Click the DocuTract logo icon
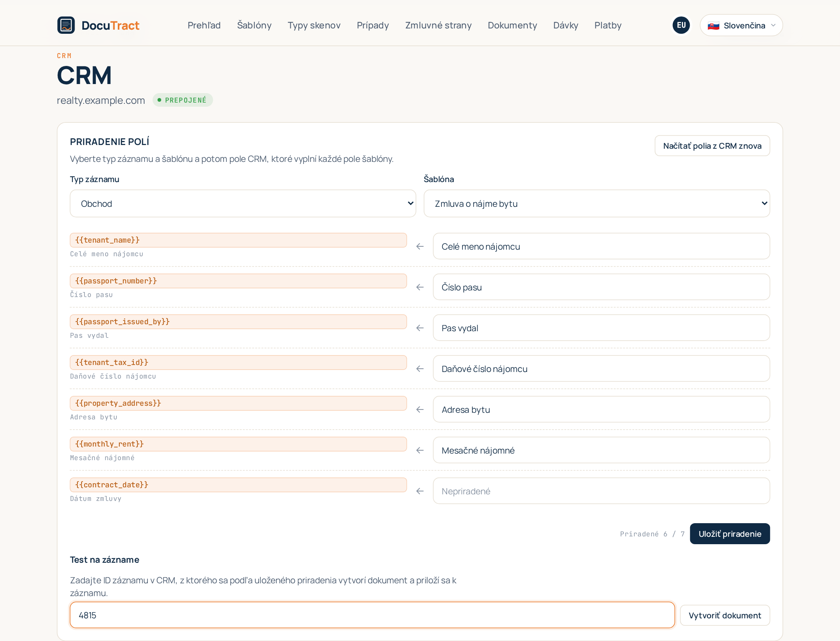The width and height of the screenshot is (840, 641). [x=66, y=25]
